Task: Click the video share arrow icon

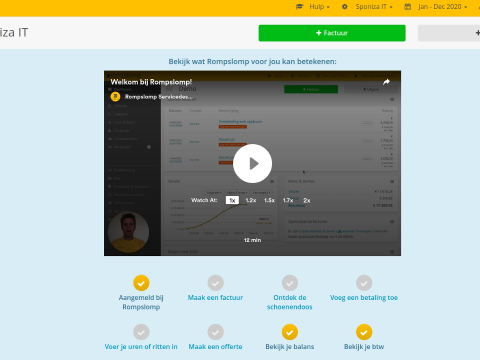Action: (386, 82)
